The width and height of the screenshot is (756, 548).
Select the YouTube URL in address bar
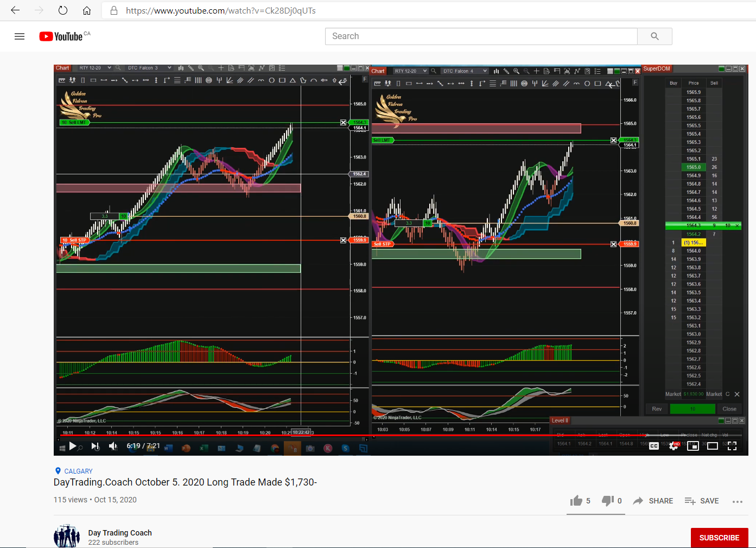[x=221, y=10]
